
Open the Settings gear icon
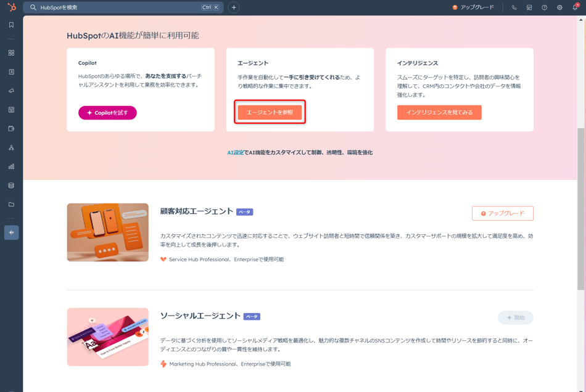[559, 7]
